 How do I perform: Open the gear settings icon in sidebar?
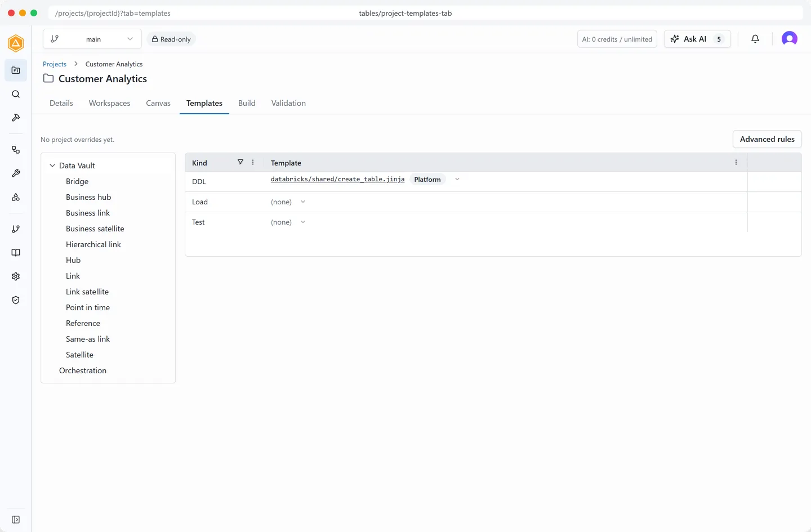(x=16, y=276)
